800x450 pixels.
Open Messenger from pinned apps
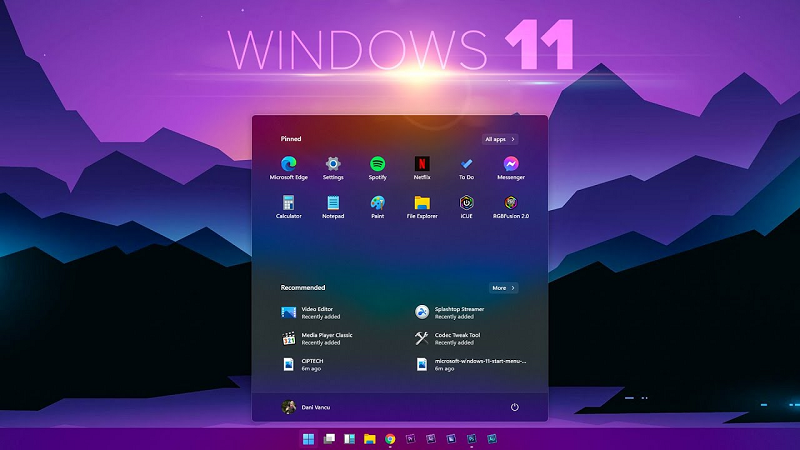[511, 169]
